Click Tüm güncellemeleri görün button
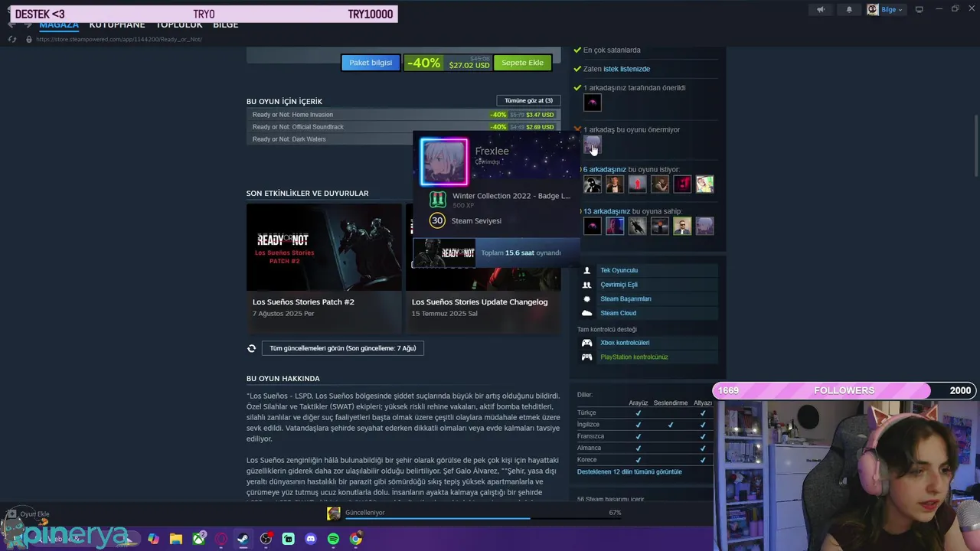 (343, 348)
